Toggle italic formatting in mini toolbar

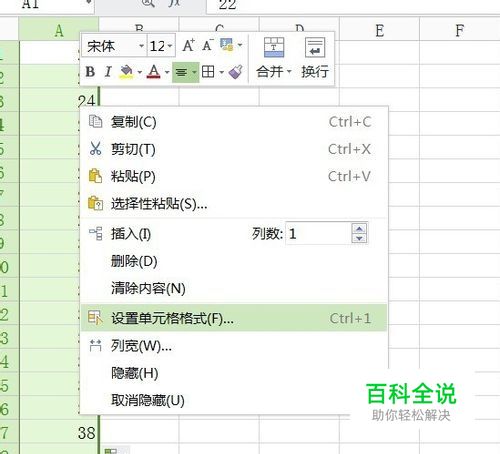[x=108, y=72]
